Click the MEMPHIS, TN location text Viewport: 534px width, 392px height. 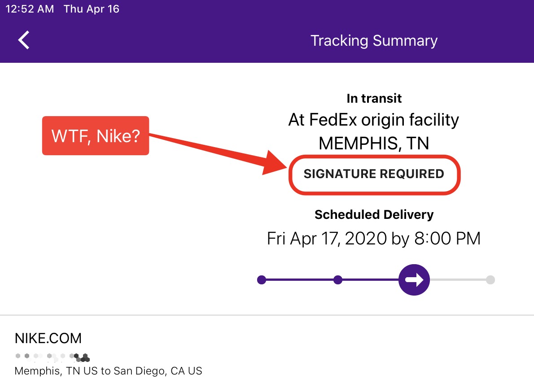[374, 143]
